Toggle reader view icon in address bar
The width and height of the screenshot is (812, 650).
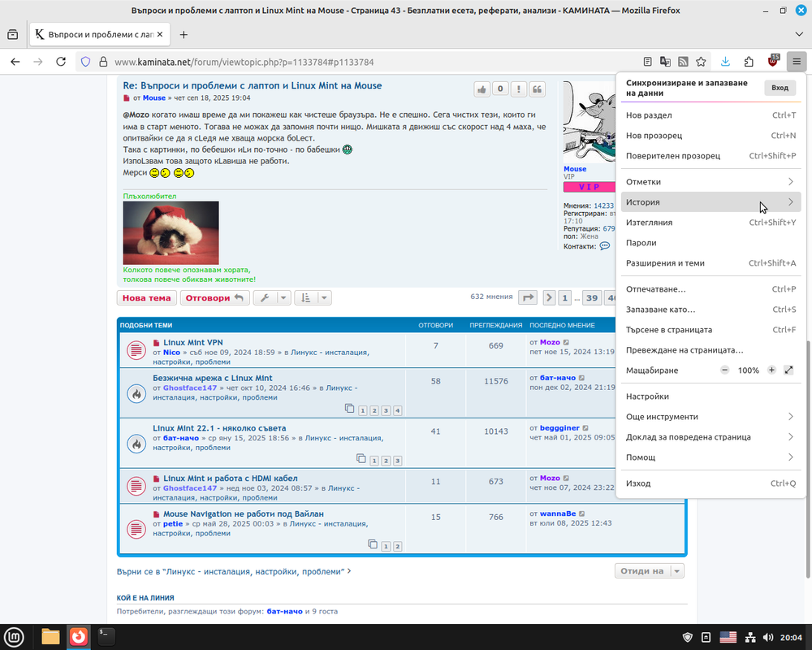[x=647, y=62]
